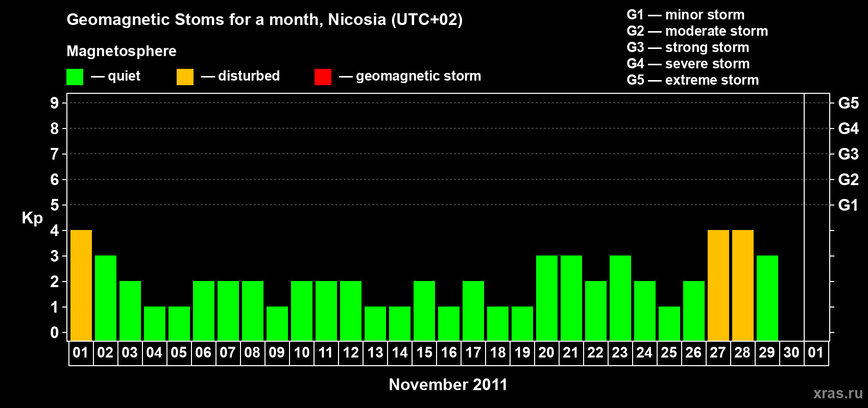Click 'G2 — moderate storm' legend text
This screenshot has height=408, width=868.
pos(697,31)
